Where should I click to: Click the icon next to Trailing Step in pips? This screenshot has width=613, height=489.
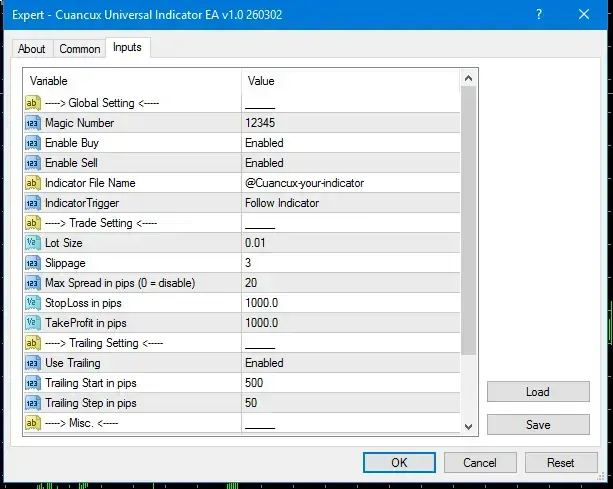[32, 403]
